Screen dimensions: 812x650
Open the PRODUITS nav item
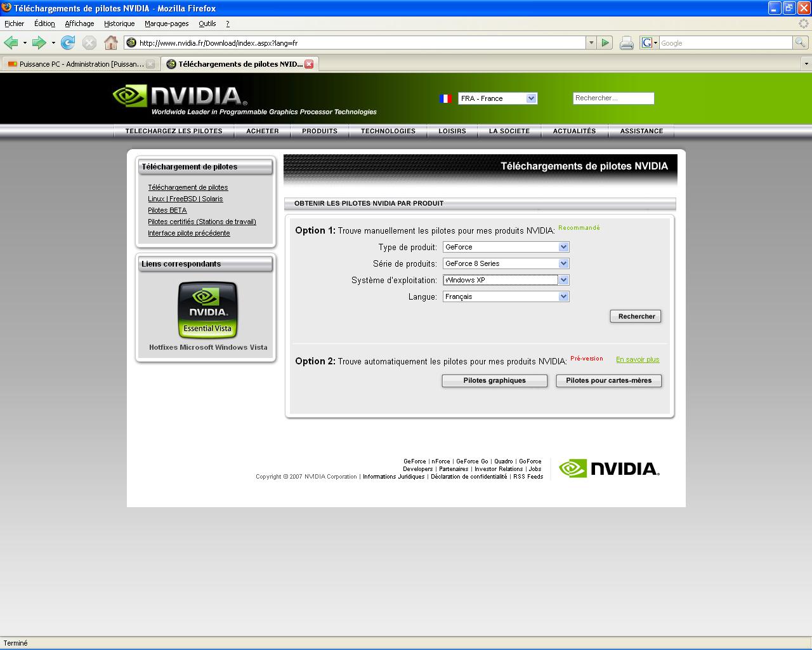click(x=320, y=131)
